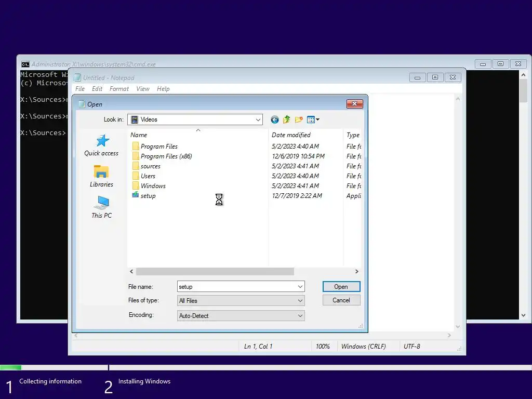Image resolution: width=532 pixels, height=399 pixels.
Task: Click the Notepad icon in the Open dialog title
Action: pyautogui.click(x=82, y=104)
